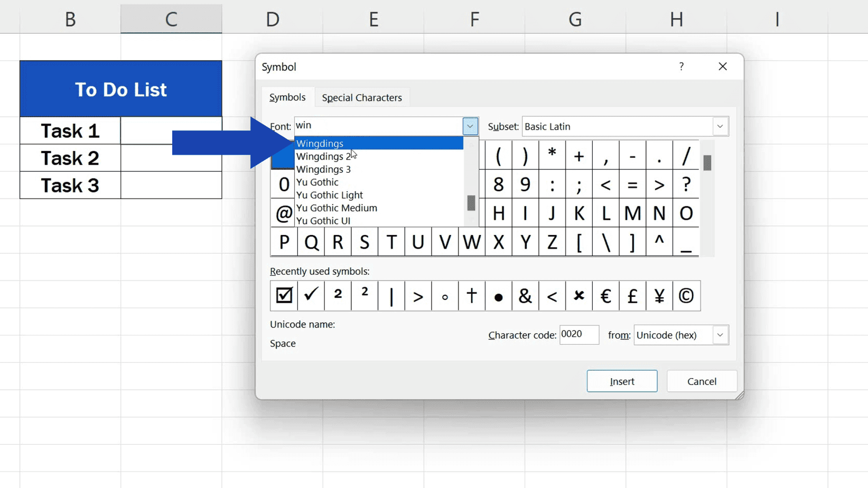
Task: Select the dagger symbol in recently used symbols
Action: 471,296
